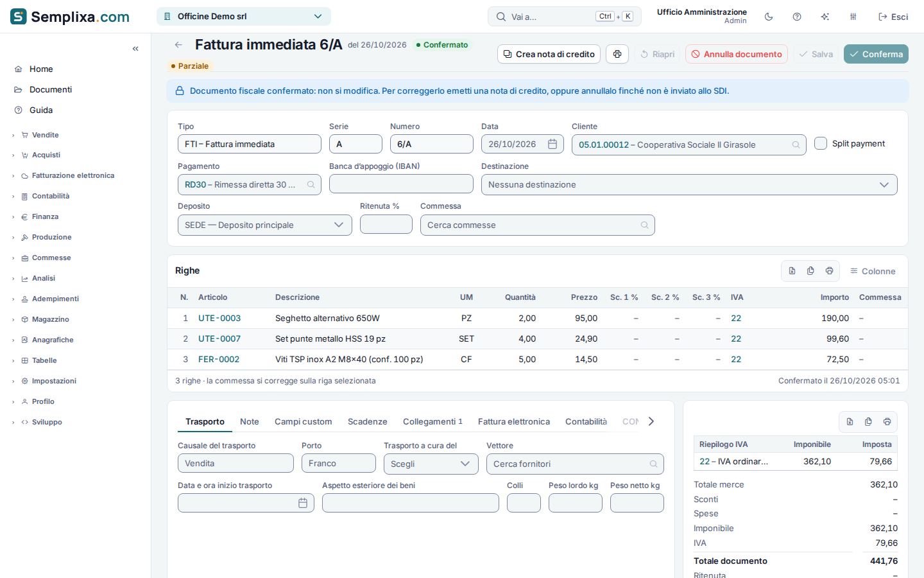Screen dimensions: 924x578
Task: Switch to the Note tab
Action: [x=250, y=422]
